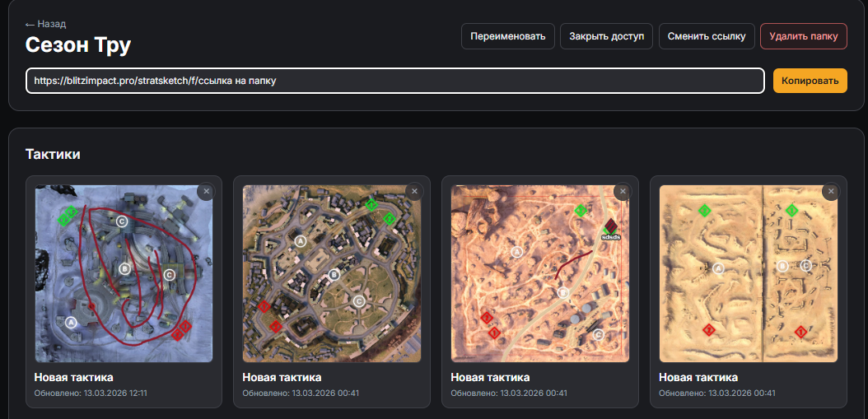Delete the desert tactic containing the sdsds marker
The width and height of the screenshot is (868, 419).
[x=623, y=191]
